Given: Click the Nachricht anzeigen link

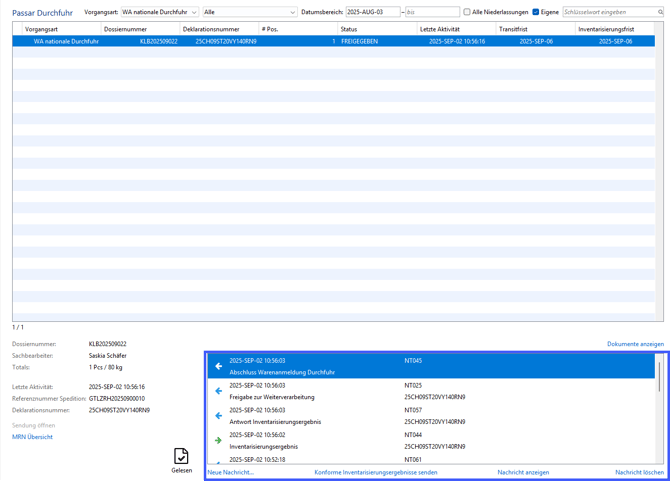Looking at the screenshot, I should [x=523, y=472].
